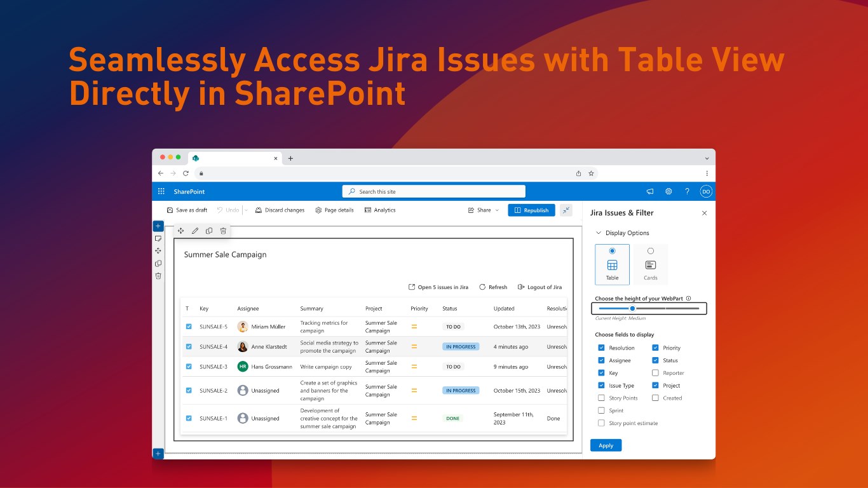Open Analytics in command bar
This screenshot has width=868, height=488.
(x=380, y=210)
